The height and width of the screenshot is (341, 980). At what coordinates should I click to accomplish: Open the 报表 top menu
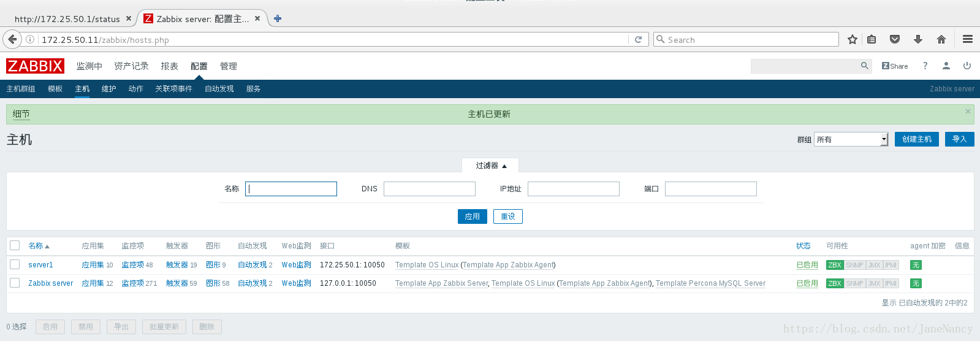pyautogui.click(x=169, y=66)
